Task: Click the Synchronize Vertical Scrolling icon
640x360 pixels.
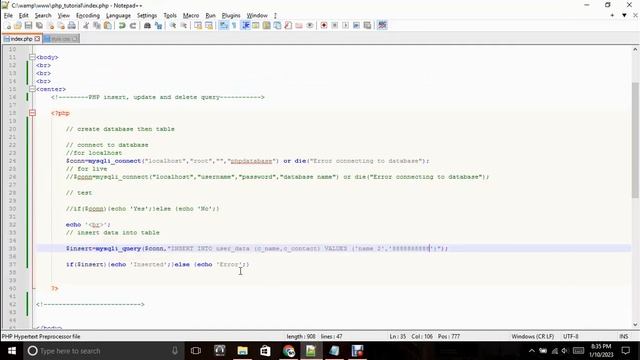Action: click(x=198, y=26)
